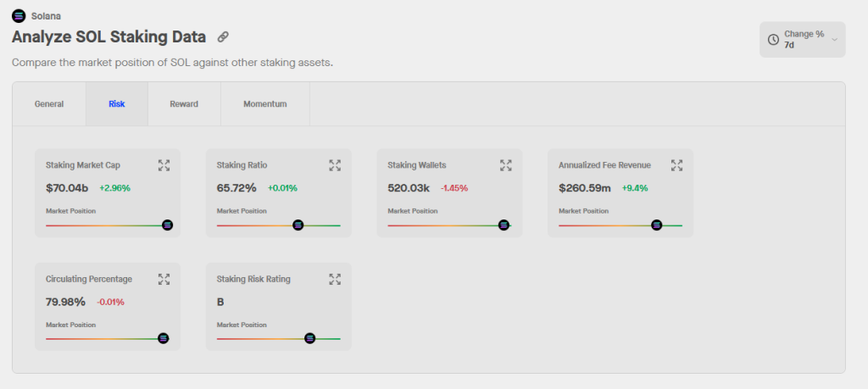The height and width of the screenshot is (389, 868).
Task: Click the Staking Risk Rating title
Action: click(253, 279)
